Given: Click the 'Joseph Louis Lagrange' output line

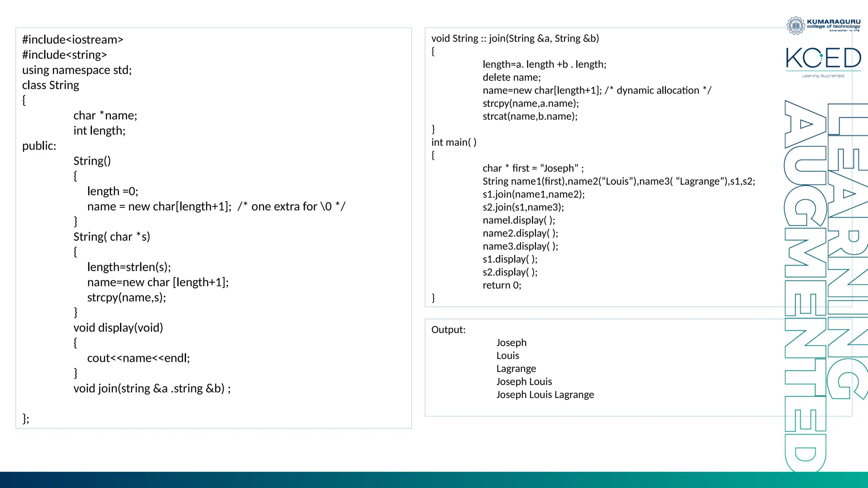Looking at the screenshot, I should 545,394.
